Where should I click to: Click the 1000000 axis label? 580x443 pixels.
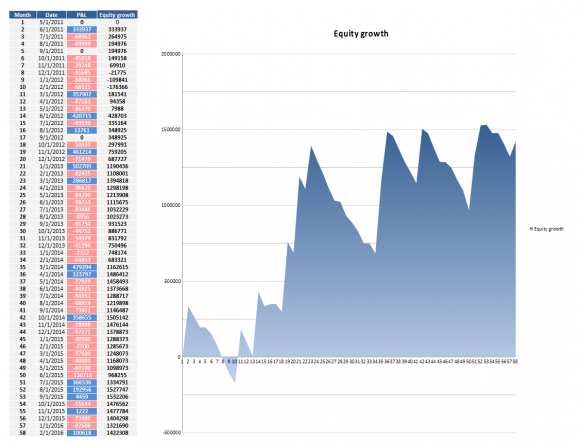[171, 205]
